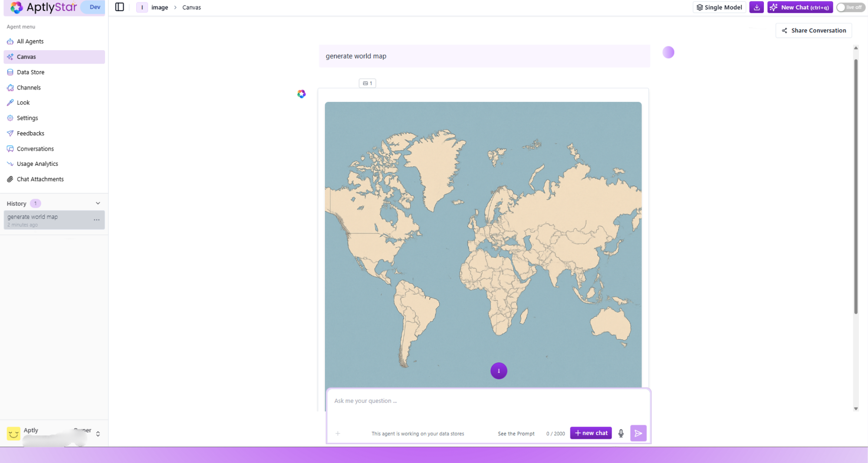
Task: Click the microphone voice input icon
Action: [x=621, y=433]
